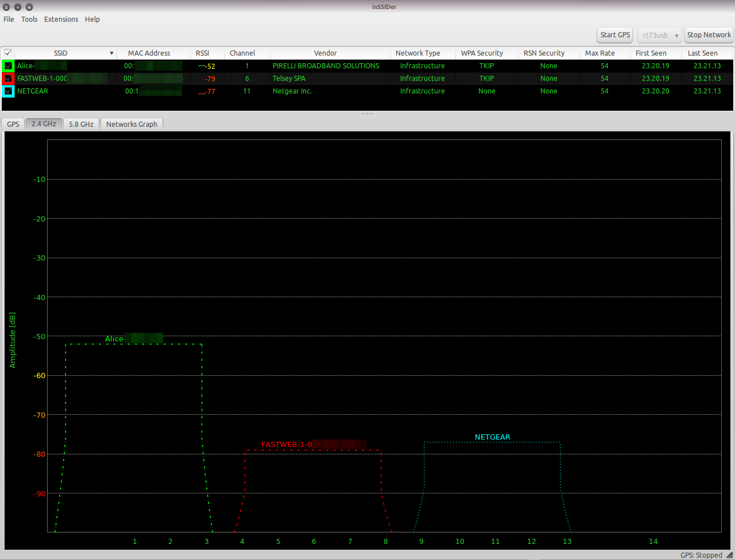735x560 pixels.
Task: Uncheck the NETGEAR network checkbox
Action: (8, 91)
